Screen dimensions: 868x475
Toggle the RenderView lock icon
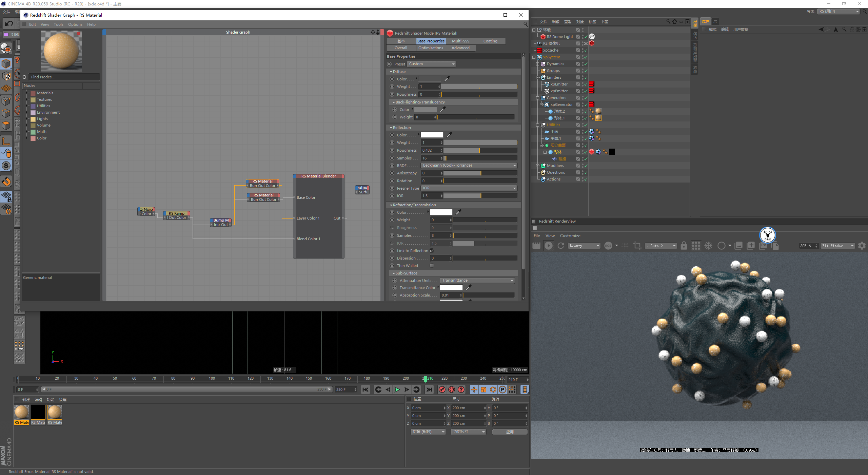pos(684,246)
